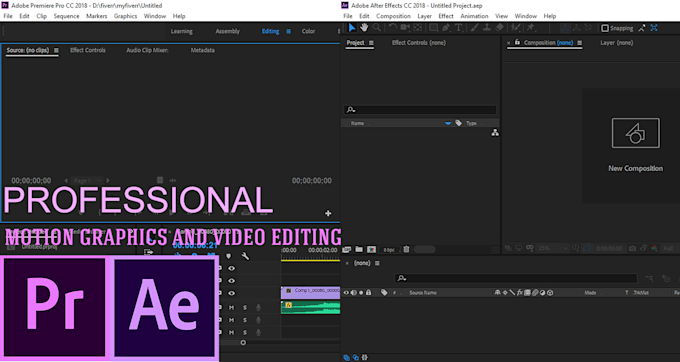This screenshot has width=680, height=362.
Task: Select the Clone Stamp tool
Action: tap(487, 28)
